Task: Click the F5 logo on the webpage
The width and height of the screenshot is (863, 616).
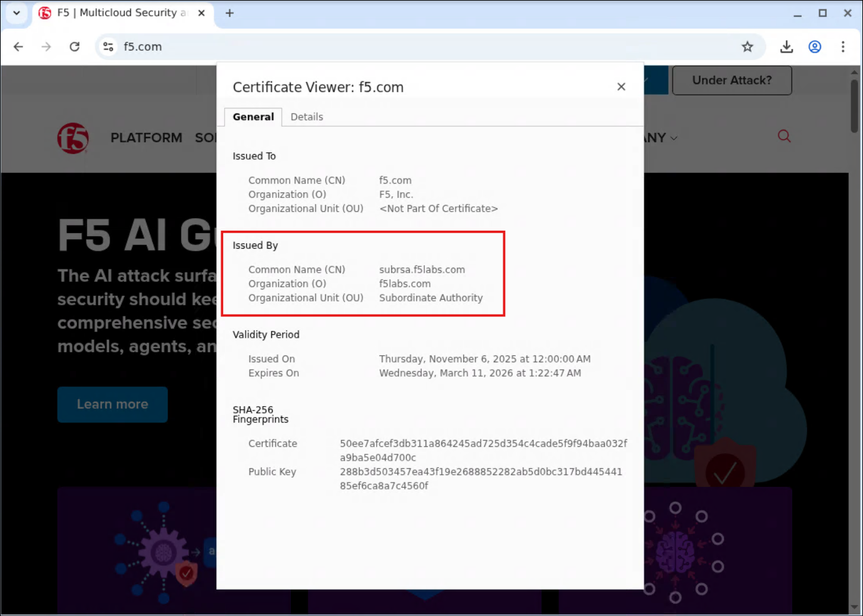Action: click(73, 138)
